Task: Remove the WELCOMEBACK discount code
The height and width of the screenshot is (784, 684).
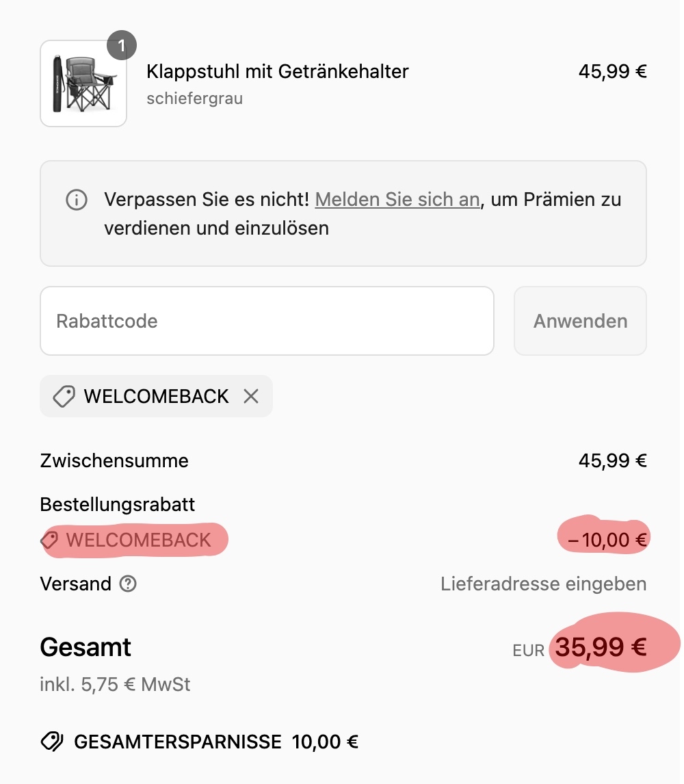Action: (x=251, y=396)
